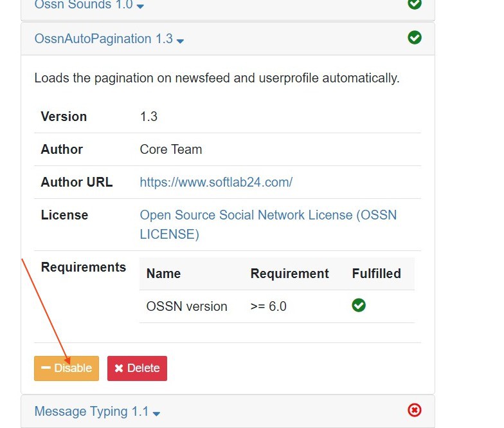Collapse the caret beside OssnAutoPagination 1.3
Screen dimensions: 504x428
click(180, 41)
